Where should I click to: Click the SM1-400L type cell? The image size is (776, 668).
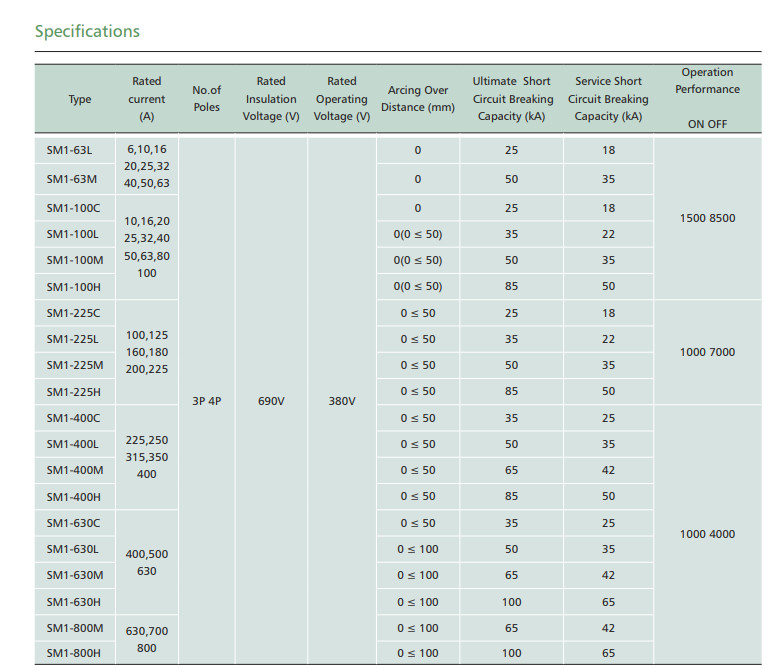[x=73, y=444]
